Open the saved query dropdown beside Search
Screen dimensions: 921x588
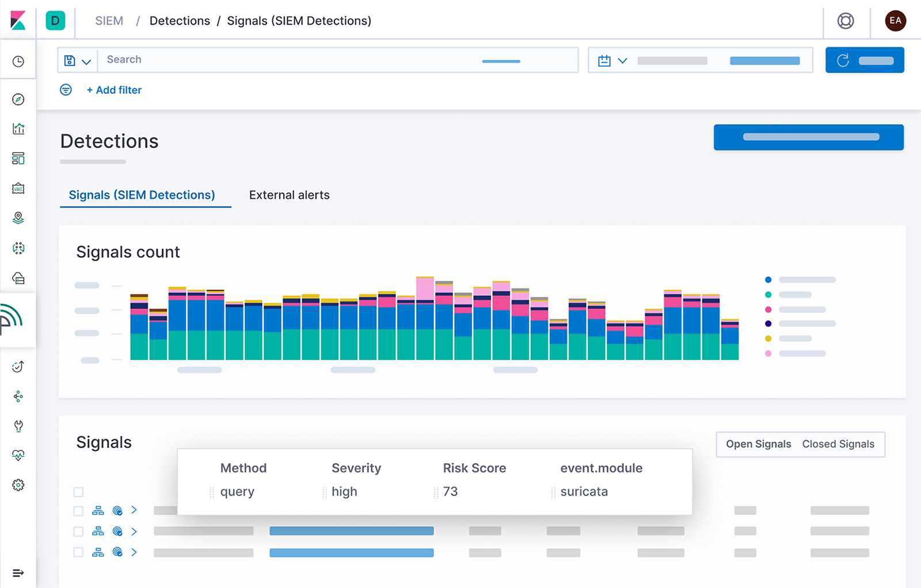pyautogui.click(x=78, y=60)
